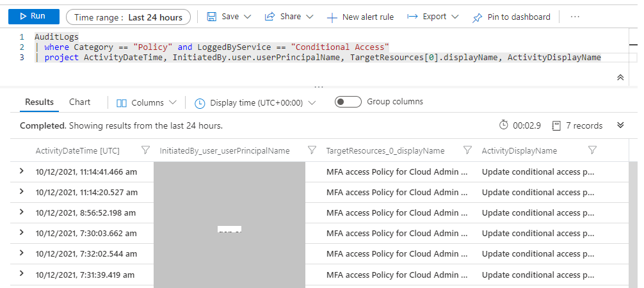Open the Save dropdown menu
Screen dimensions: 644x288
[x=229, y=17]
